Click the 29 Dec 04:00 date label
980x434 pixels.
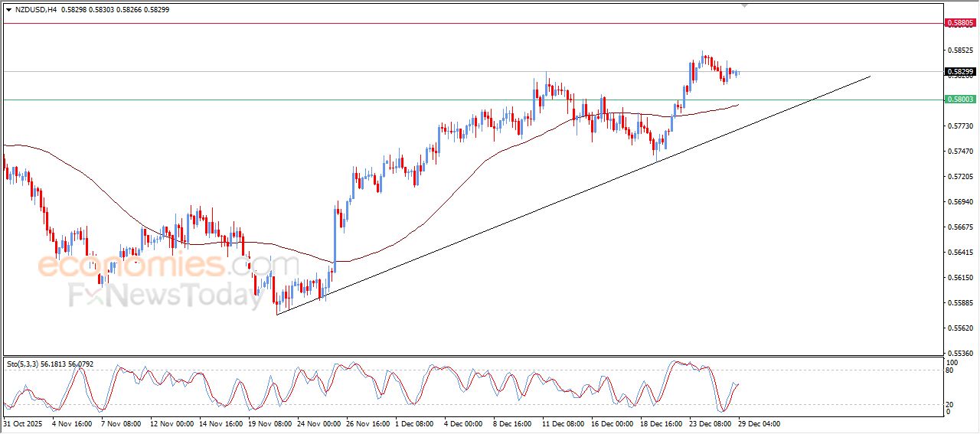(x=759, y=423)
